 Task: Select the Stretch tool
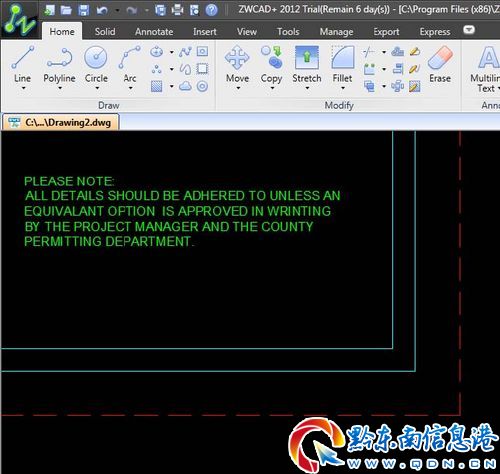point(307,63)
